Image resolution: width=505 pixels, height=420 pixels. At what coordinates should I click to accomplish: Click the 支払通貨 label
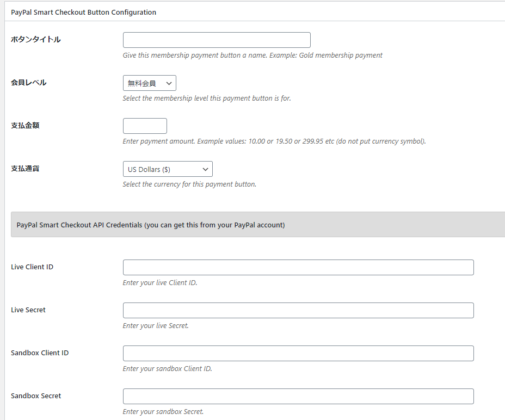point(25,169)
